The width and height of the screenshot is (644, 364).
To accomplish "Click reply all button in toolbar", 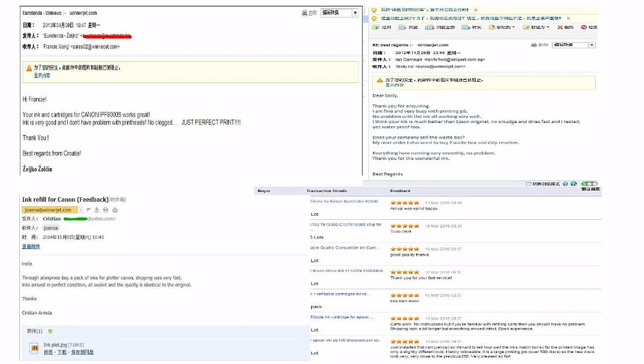I will pos(440,27).
